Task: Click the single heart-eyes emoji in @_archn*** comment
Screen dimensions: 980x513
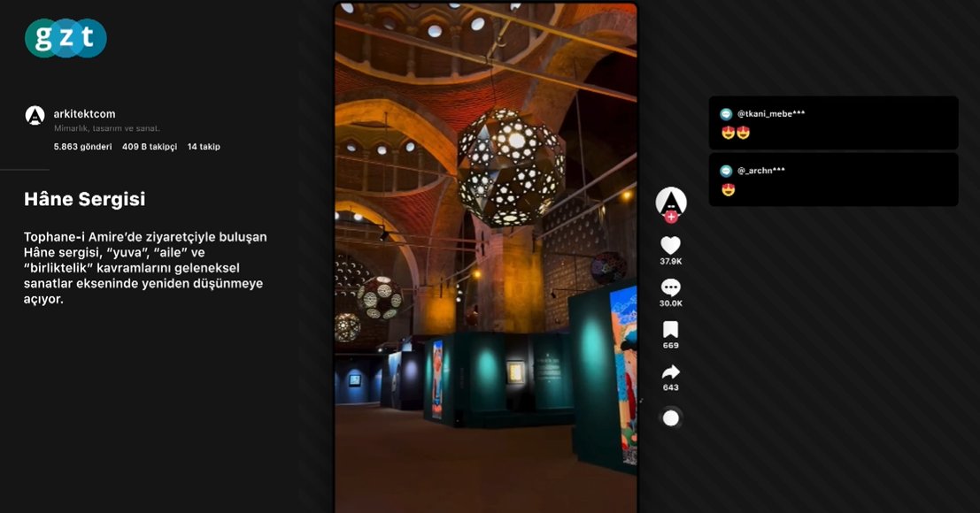Action: click(728, 190)
